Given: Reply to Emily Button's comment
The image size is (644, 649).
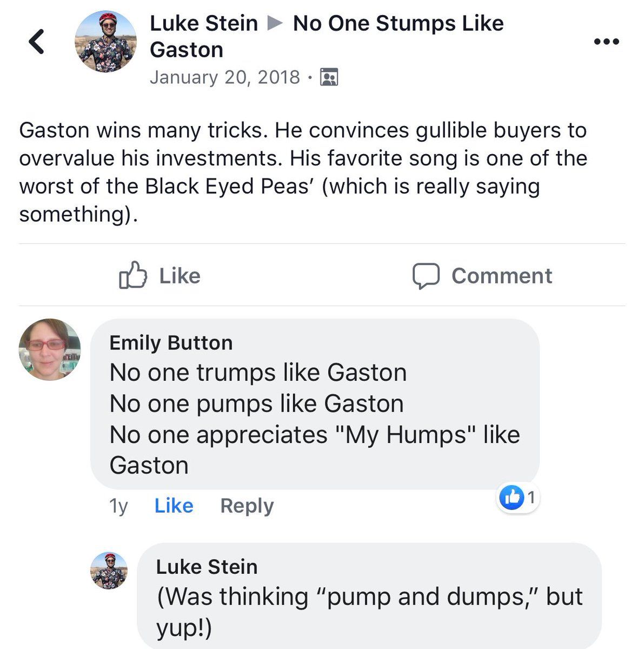Looking at the screenshot, I should tap(247, 506).
